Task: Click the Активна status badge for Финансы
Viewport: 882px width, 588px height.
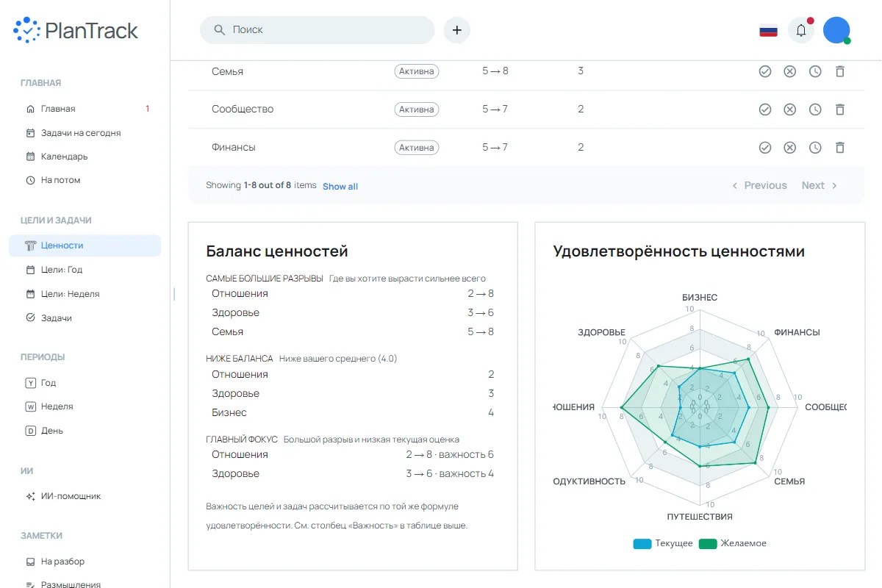Action: coord(417,147)
